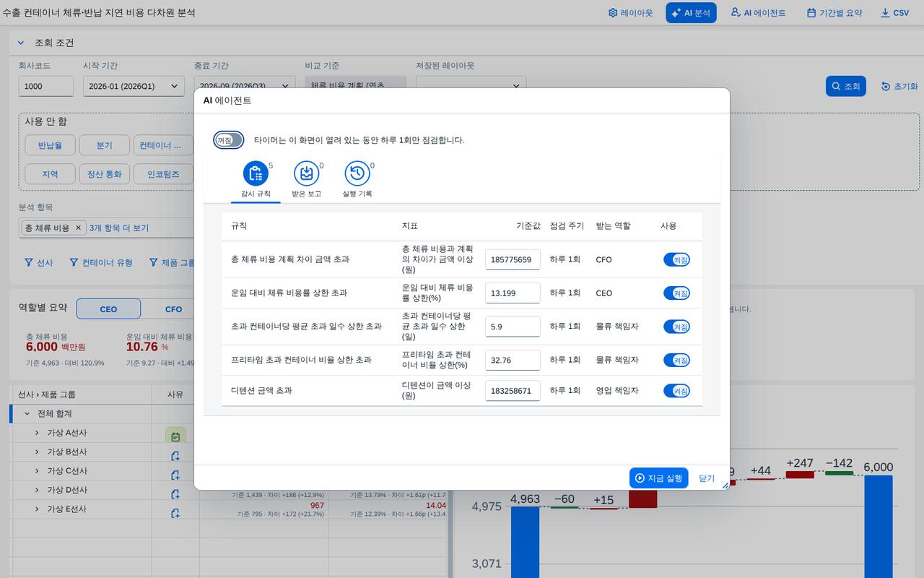Disable the 총 체류 비용 계획 차이 금액 초과 rule
924x578 pixels.
pyautogui.click(x=676, y=259)
